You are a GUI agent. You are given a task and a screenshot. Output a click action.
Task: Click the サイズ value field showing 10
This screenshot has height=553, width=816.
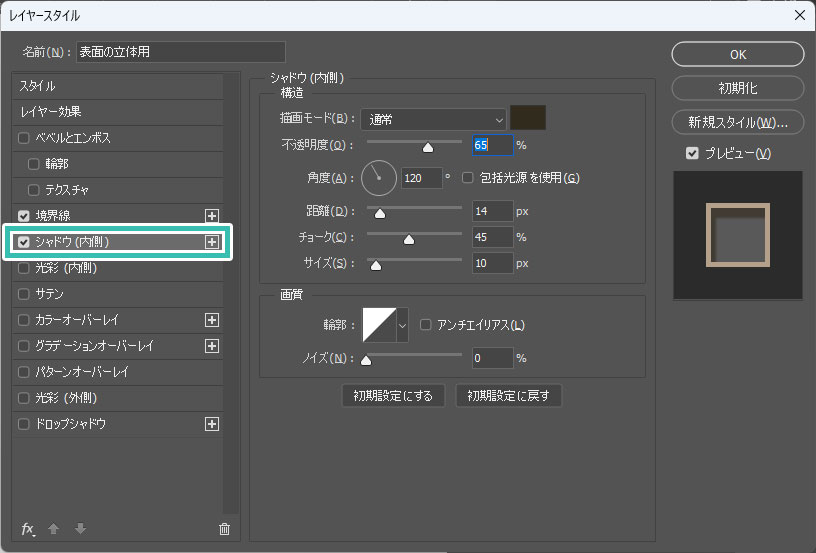click(x=492, y=263)
